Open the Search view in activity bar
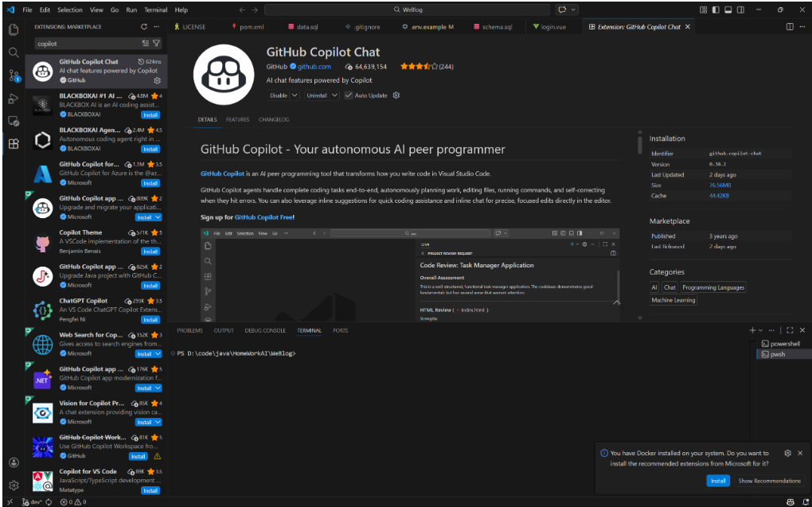Image resolution: width=812 pixels, height=507 pixels. point(14,53)
